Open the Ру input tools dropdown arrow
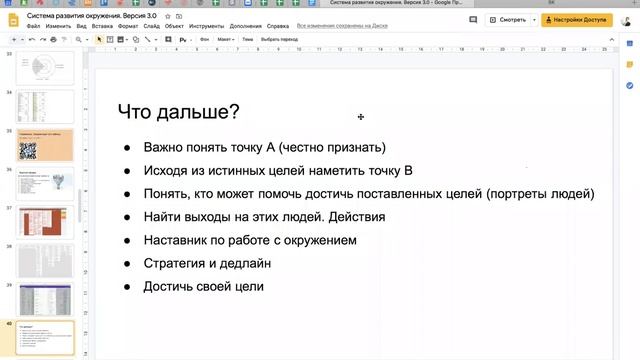640x360 pixels. 190,40
